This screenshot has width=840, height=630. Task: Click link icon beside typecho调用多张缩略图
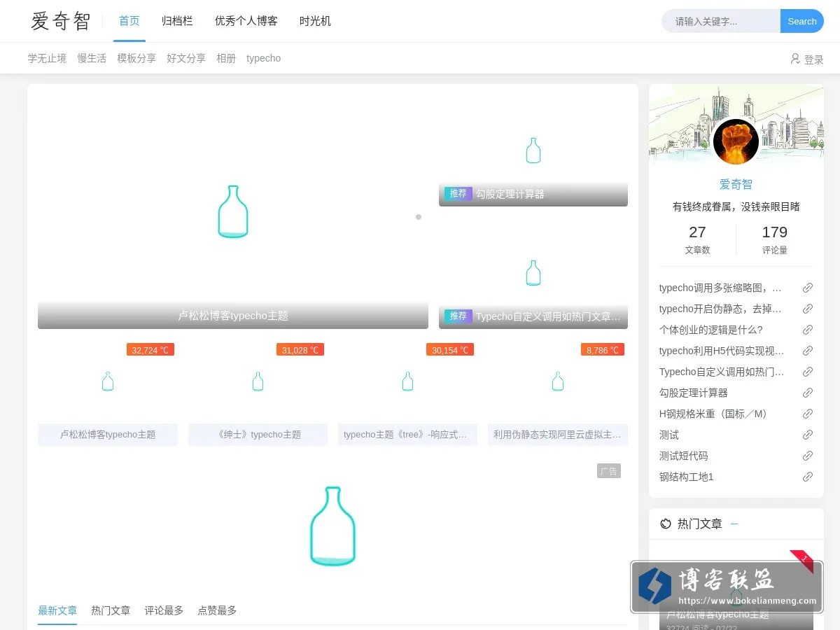808,288
